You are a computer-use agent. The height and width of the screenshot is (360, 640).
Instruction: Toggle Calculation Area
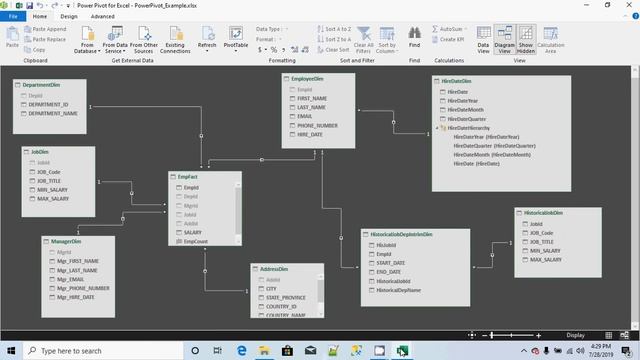(551, 40)
